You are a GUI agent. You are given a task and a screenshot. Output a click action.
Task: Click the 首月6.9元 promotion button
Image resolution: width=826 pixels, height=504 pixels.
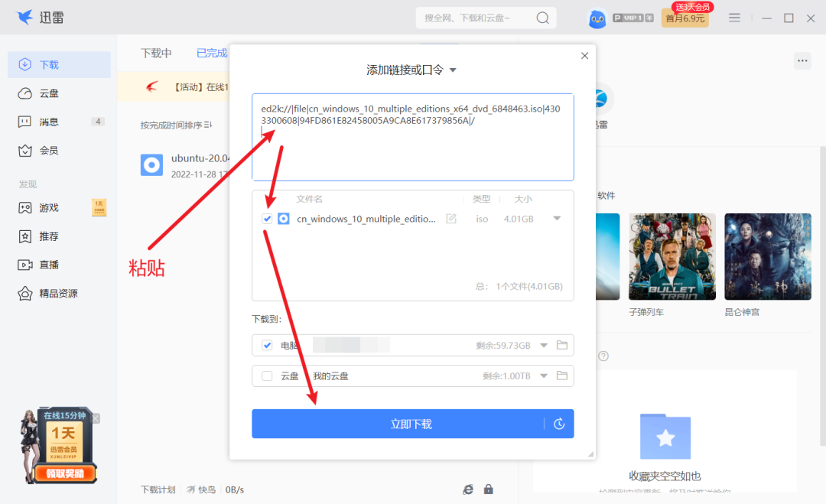[685, 18]
